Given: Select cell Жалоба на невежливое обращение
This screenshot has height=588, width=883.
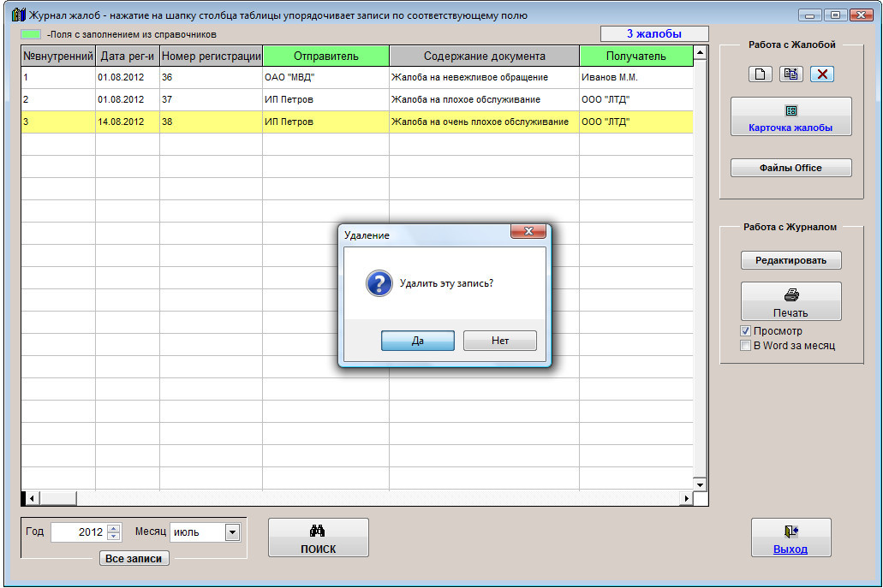Looking at the screenshot, I should tap(484, 78).
